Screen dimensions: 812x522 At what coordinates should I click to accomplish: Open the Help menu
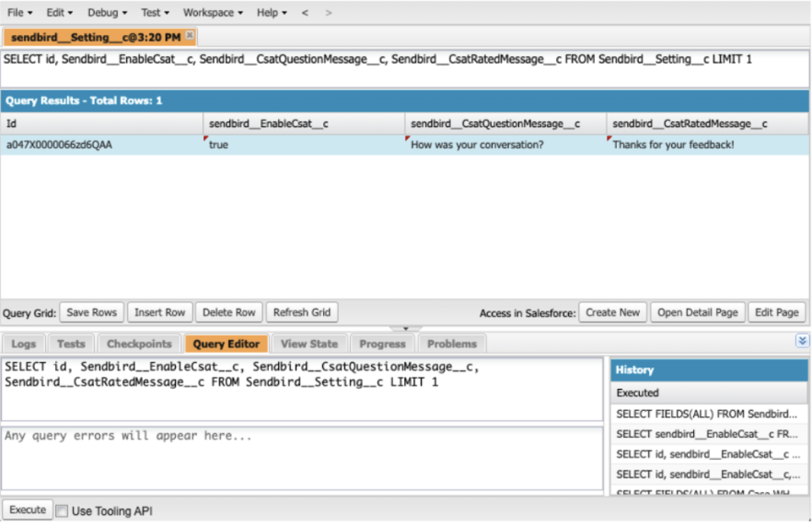[272, 12]
